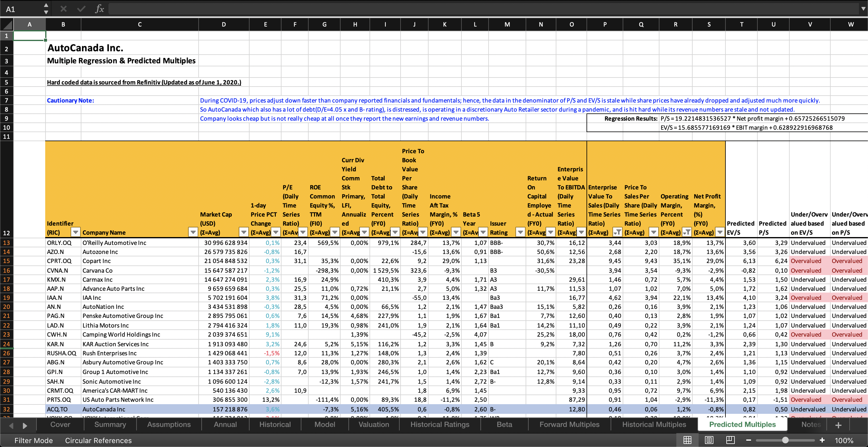Click Circular References in status bar
Viewport: 868px width, 447px height.
[x=98, y=441]
